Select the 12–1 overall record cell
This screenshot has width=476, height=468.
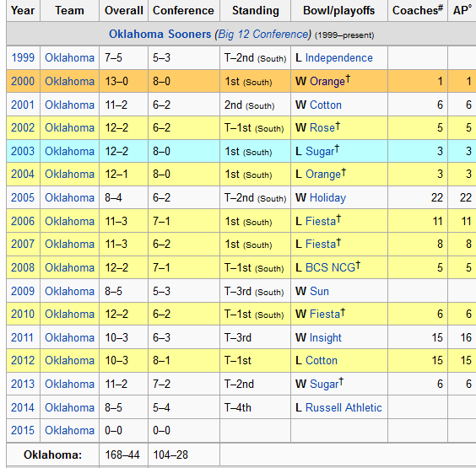coord(123,174)
